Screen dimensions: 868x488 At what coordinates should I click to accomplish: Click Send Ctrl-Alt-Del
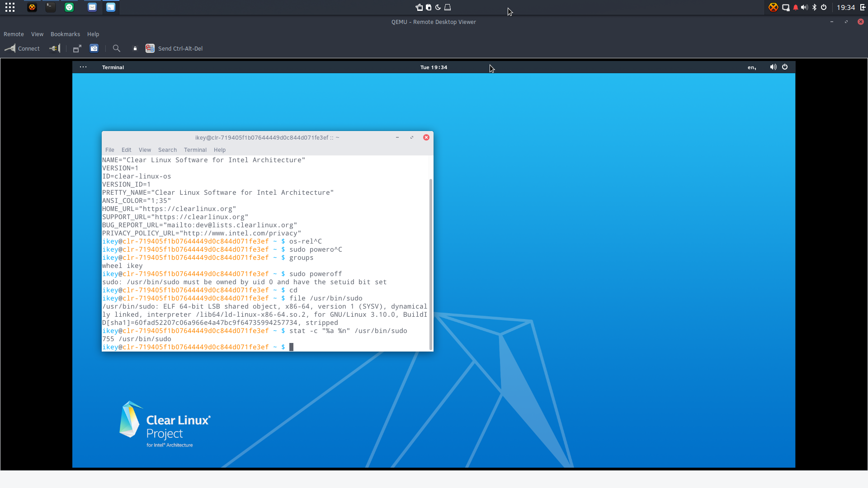pos(174,48)
